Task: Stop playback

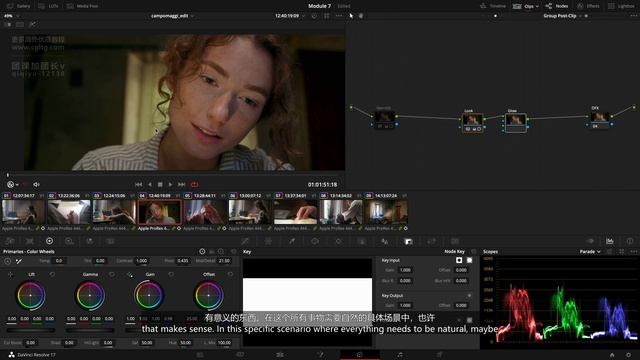Action: click(x=160, y=184)
